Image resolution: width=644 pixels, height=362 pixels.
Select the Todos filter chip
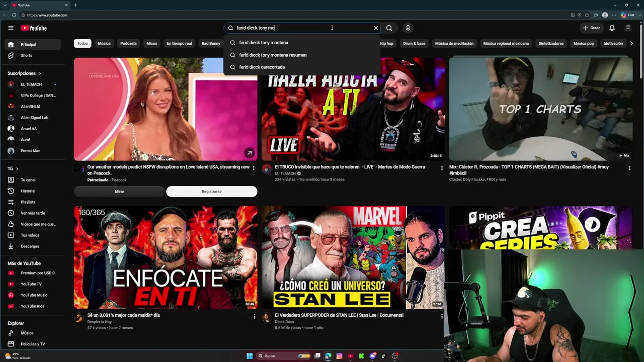83,43
